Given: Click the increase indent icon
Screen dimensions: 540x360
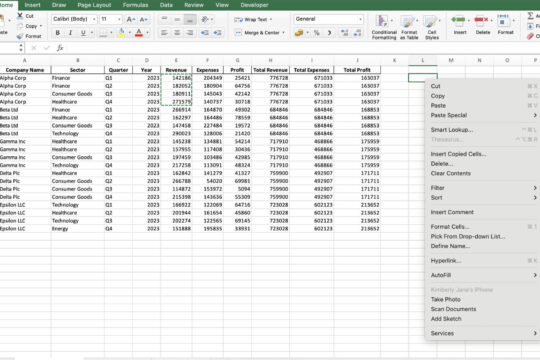Looking at the screenshot, I should click(217, 33).
